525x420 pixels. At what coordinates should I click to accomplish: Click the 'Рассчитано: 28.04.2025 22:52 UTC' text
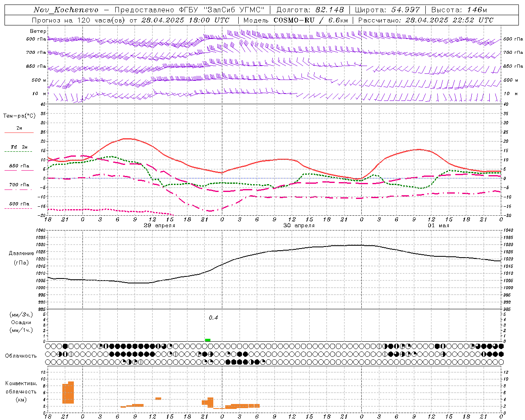point(426,20)
